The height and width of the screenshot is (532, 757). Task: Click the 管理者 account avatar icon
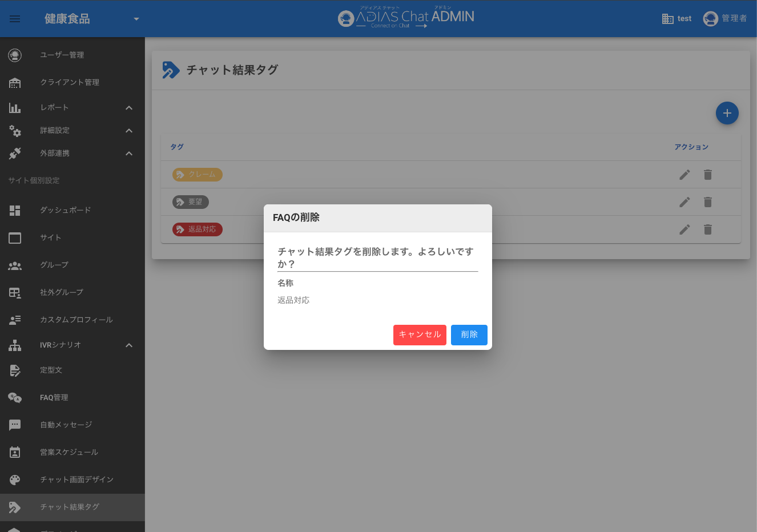pos(710,19)
